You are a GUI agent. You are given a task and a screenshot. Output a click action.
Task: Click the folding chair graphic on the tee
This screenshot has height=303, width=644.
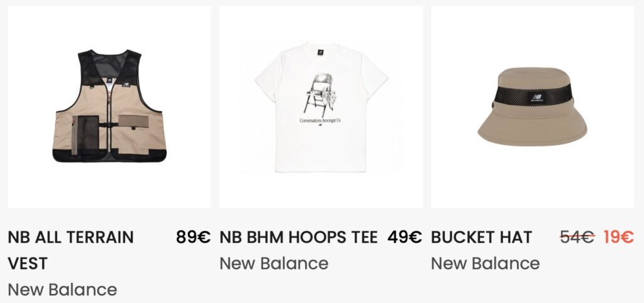[321, 95]
